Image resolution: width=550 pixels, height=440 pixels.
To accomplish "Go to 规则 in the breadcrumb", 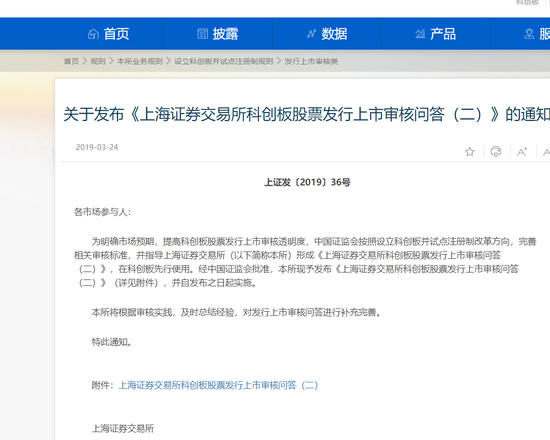I will (98, 61).
